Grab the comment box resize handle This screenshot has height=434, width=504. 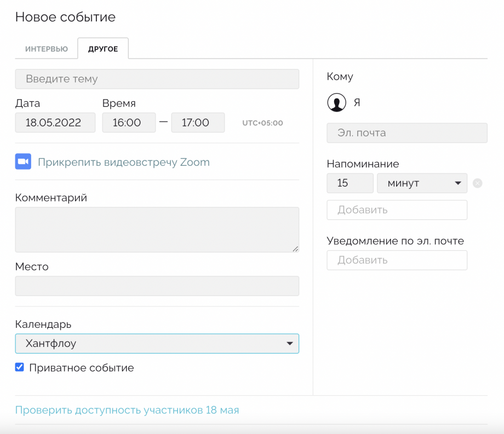point(295,249)
